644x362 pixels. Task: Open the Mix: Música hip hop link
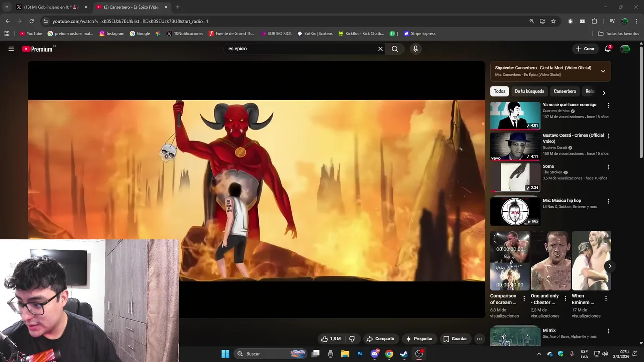pyautogui.click(x=561, y=200)
